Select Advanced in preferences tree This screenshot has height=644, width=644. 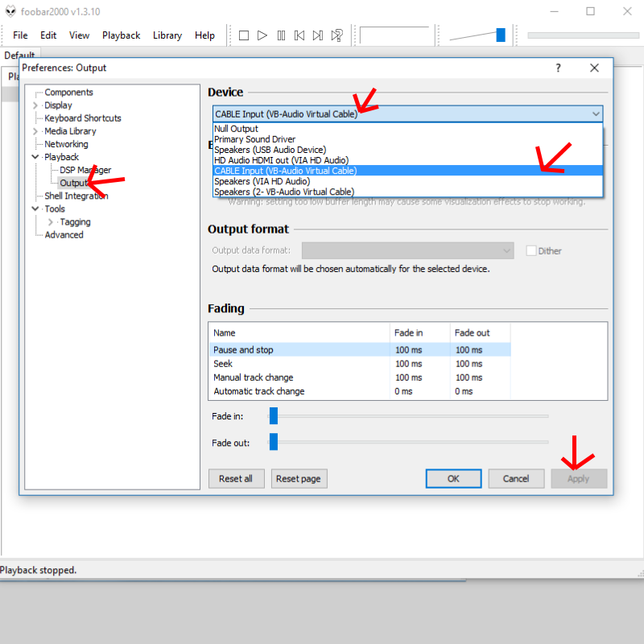pos(64,235)
